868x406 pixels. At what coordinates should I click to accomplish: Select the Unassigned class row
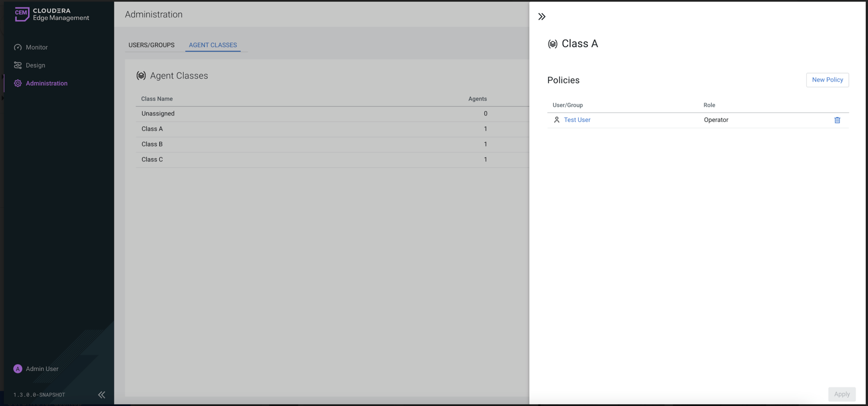[x=158, y=113]
